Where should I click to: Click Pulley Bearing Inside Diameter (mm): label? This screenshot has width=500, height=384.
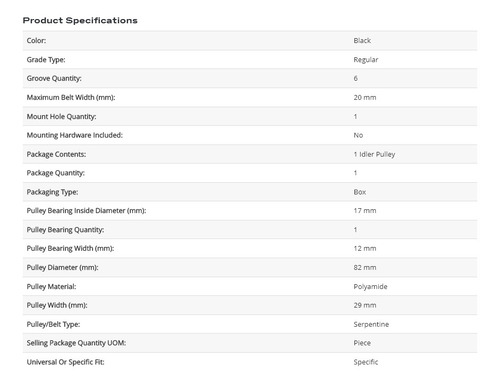coord(86,211)
